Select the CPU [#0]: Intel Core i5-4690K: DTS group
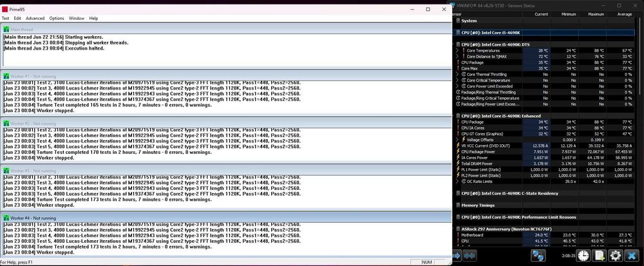644x266 pixels. click(544, 44)
